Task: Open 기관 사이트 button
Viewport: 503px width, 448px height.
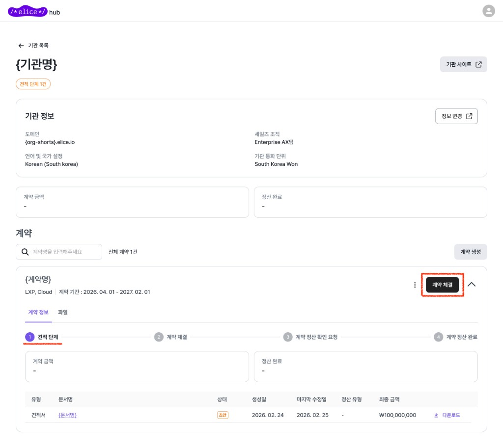Action: [x=463, y=64]
